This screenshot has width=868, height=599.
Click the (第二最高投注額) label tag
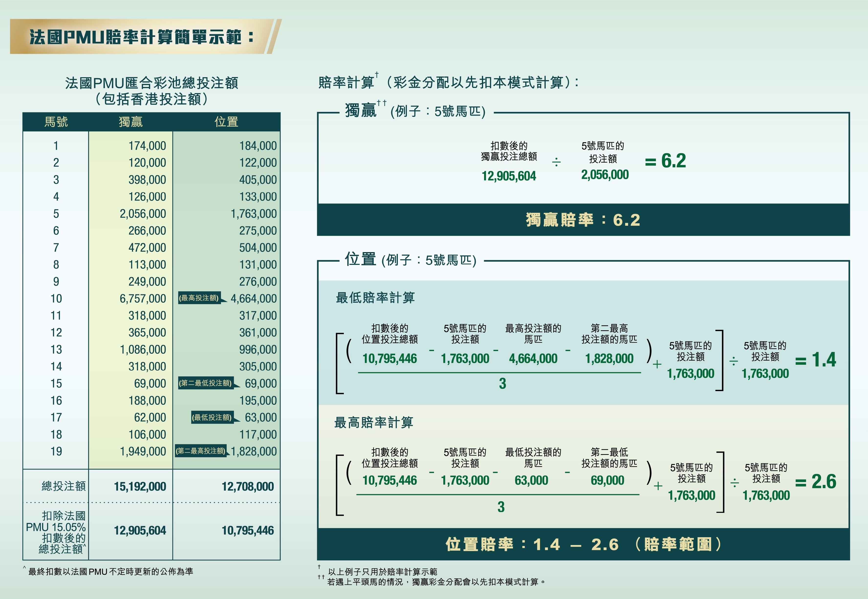pos(201,451)
